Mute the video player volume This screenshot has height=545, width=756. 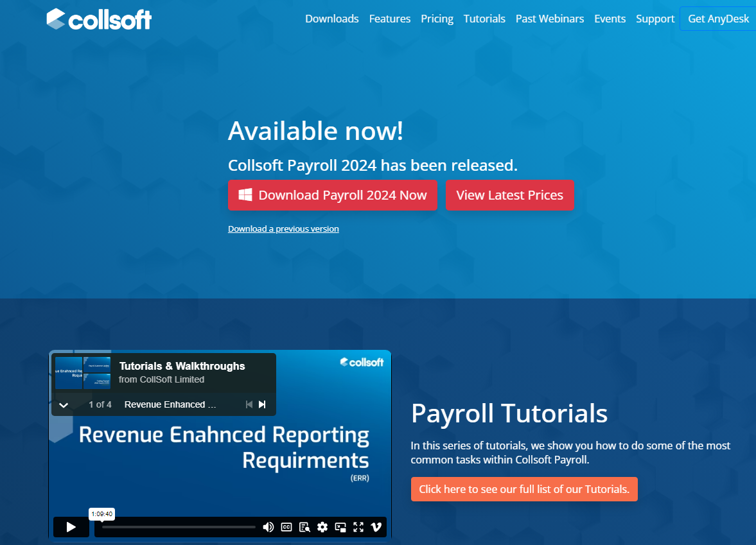click(268, 527)
